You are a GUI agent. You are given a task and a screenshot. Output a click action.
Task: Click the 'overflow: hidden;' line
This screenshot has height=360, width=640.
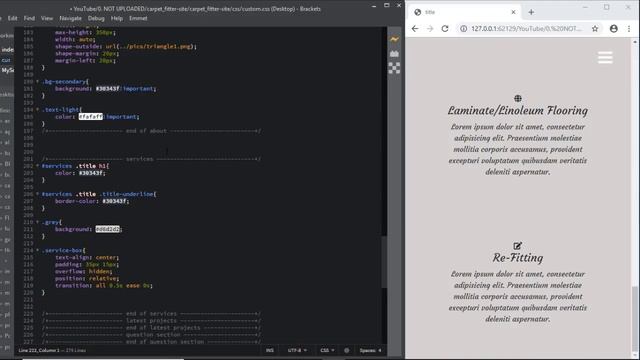83,271
